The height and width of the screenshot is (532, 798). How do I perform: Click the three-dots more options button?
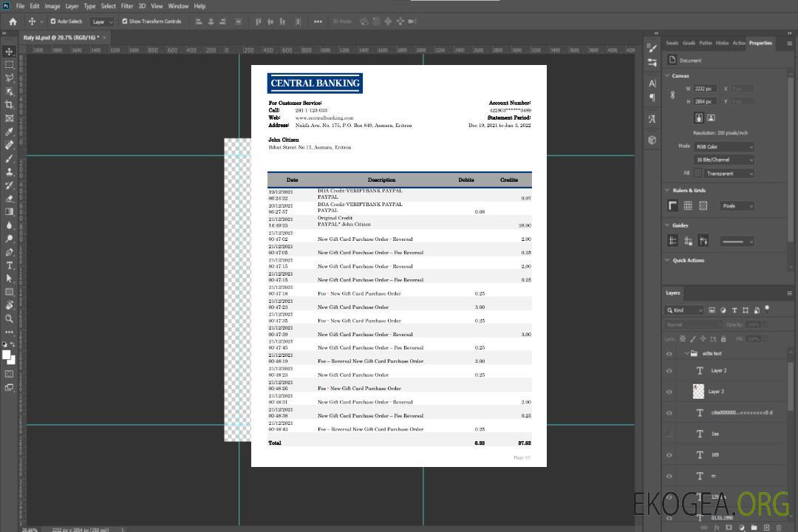(x=318, y=21)
